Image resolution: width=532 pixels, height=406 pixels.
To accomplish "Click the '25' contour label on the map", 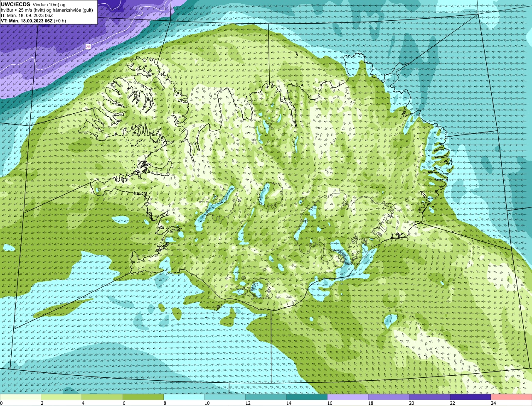I will pos(88,47).
